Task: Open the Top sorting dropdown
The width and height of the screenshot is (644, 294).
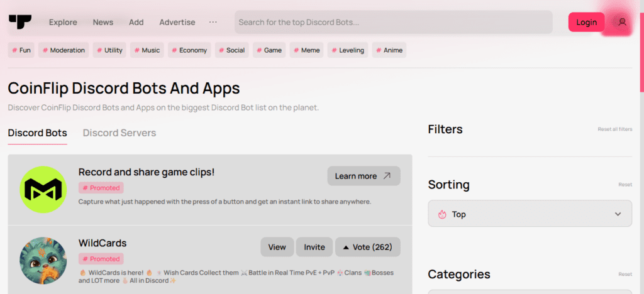Action: 530,214
